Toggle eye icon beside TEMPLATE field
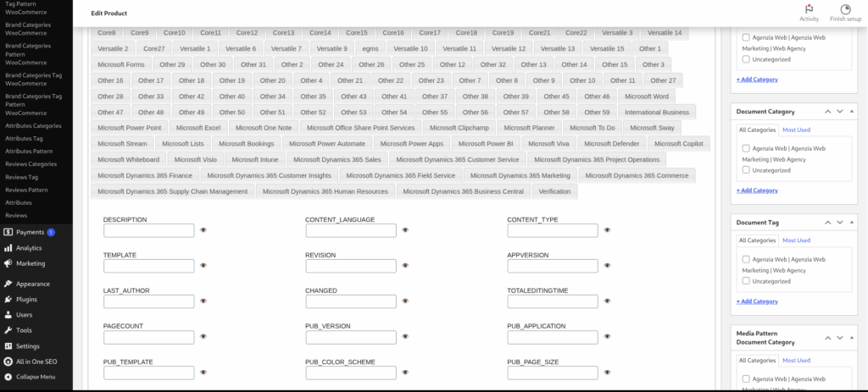This screenshot has height=392, width=868. [x=203, y=265]
